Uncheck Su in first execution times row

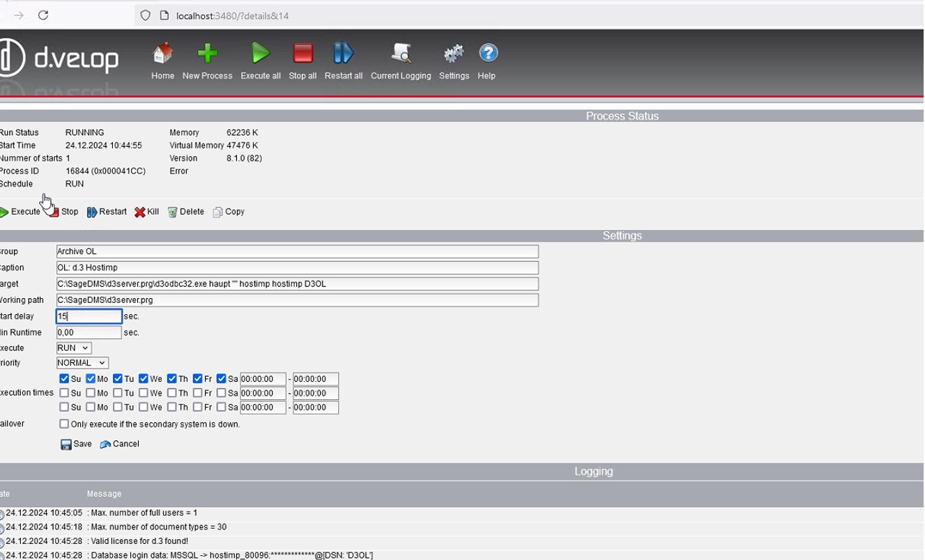tap(64, 379)
